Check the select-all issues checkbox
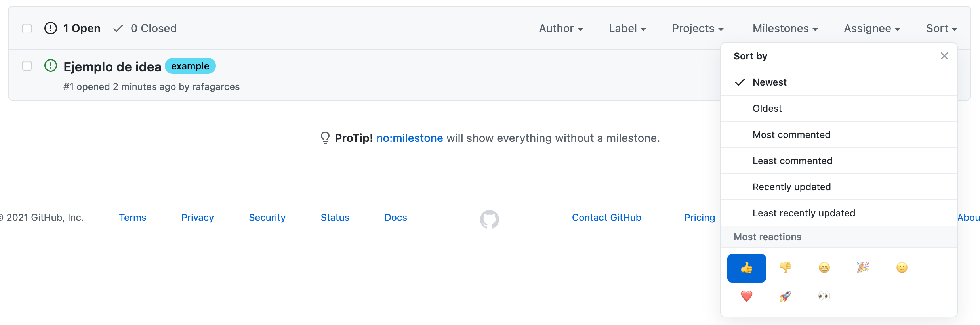This screenshot has height=325, width=980. pos(27,29)
